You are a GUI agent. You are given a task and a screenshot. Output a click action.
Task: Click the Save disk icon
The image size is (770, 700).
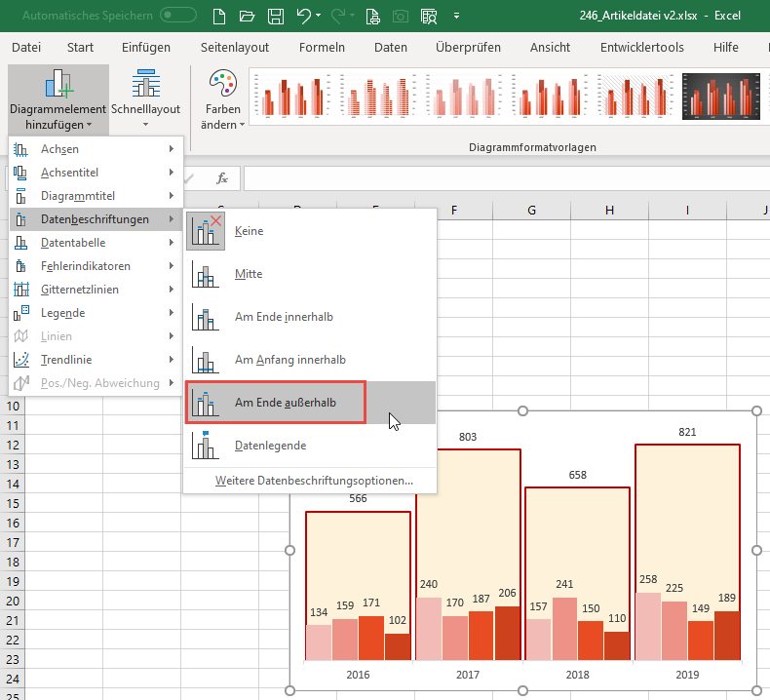pos(276,17)
